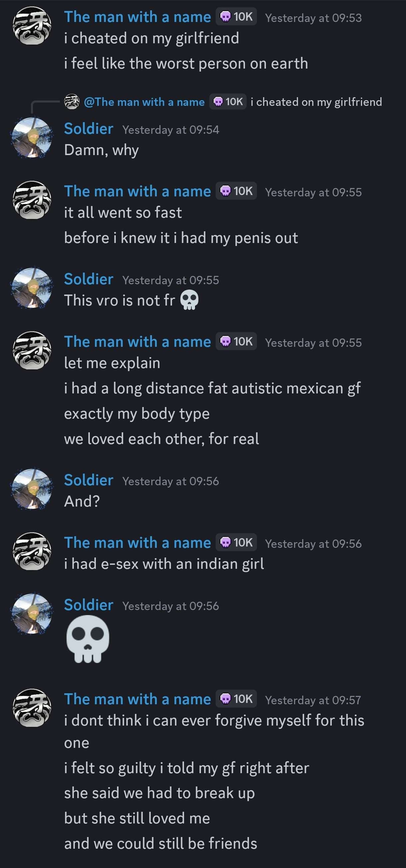
Task: Jump to replied message 'i cheated on my girlfriend'
Action: 316,102
